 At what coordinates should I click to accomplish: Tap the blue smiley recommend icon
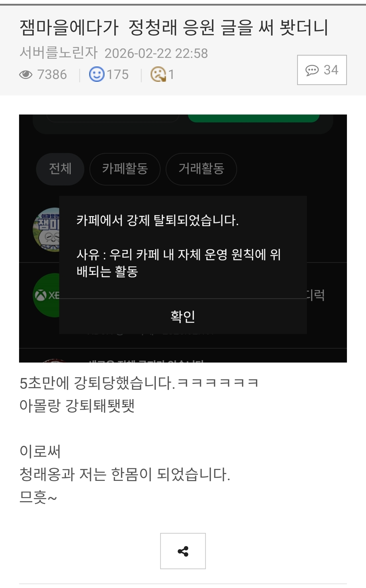(97, 74)
